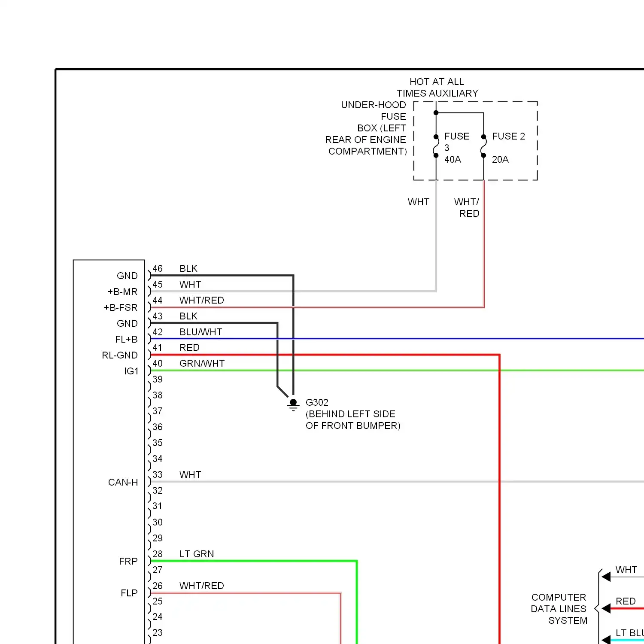Screen dimensions: 644x644
Task: Click pin number '46'
Action: coord(158,268)
